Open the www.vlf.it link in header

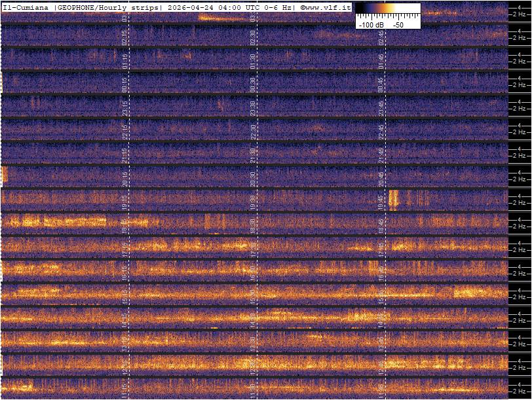point(328,7)
